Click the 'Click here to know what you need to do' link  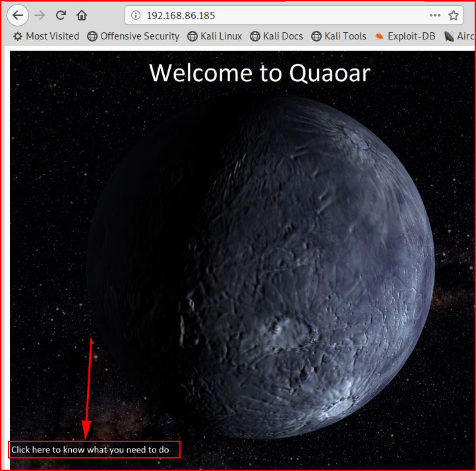[90, 449]
